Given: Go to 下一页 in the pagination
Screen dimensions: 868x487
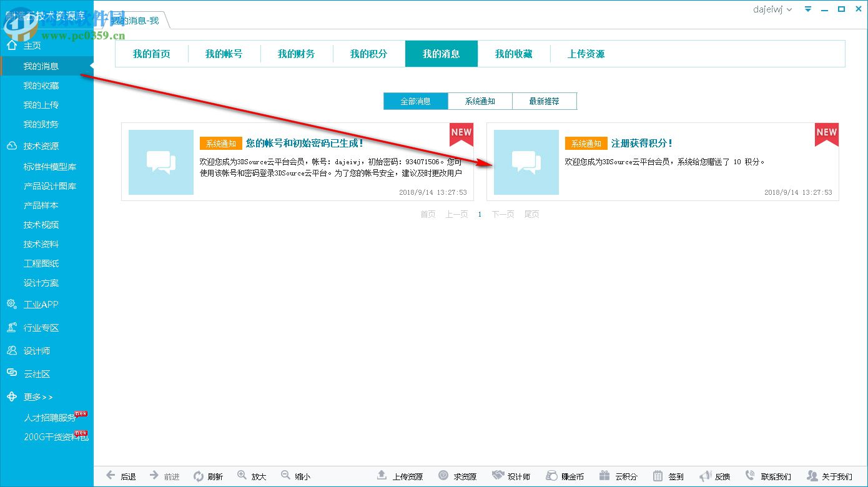Looking at the screenshot, I should 503,214.
